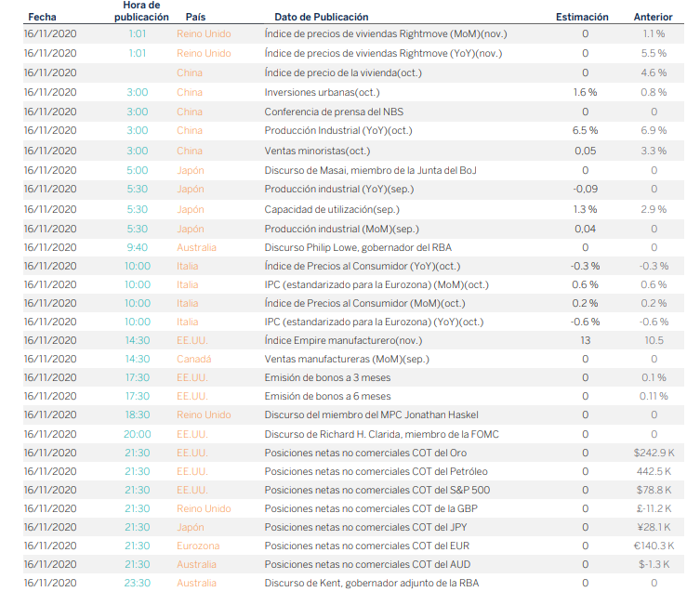Click the Anterior column header

[653, 17]
